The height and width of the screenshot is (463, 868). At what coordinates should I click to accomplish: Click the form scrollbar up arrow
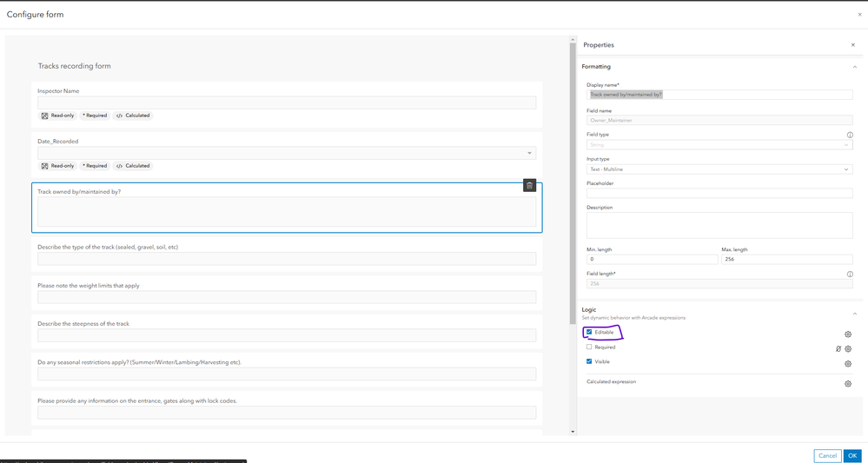(573, 39)
